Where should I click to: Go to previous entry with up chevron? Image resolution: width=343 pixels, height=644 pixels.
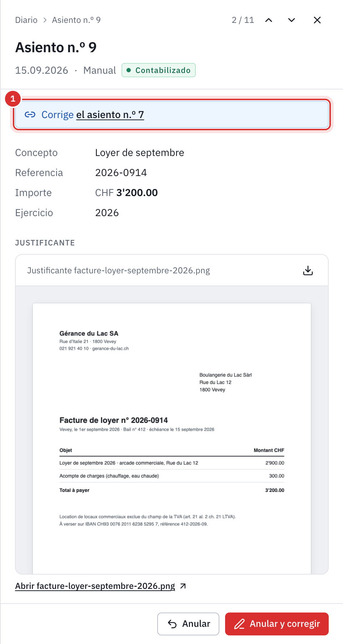click(x=269, y=20)
